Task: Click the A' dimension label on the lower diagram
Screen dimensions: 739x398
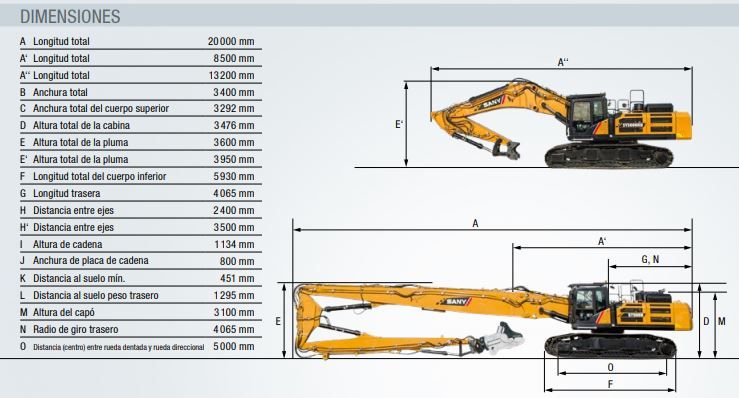Action: [602, 241]
